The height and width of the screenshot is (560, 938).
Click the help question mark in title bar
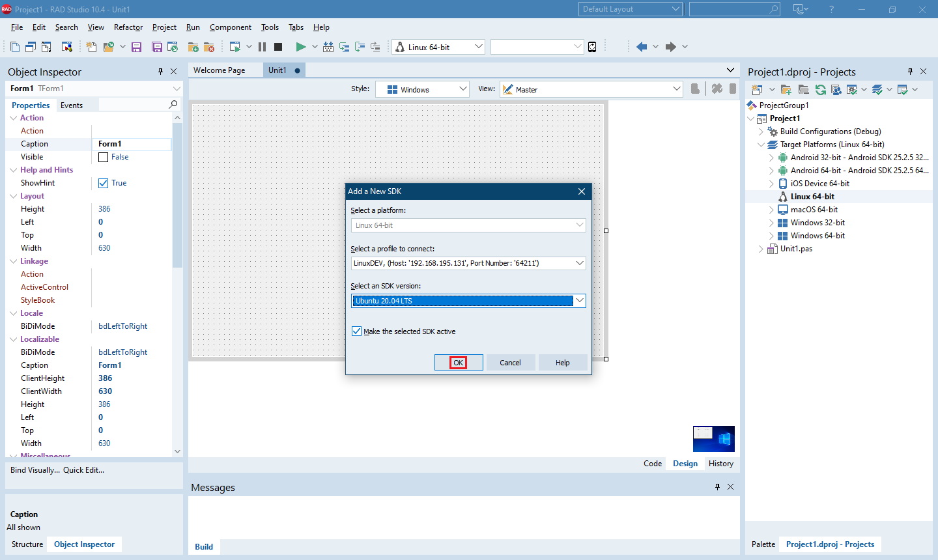click(831, 9)
